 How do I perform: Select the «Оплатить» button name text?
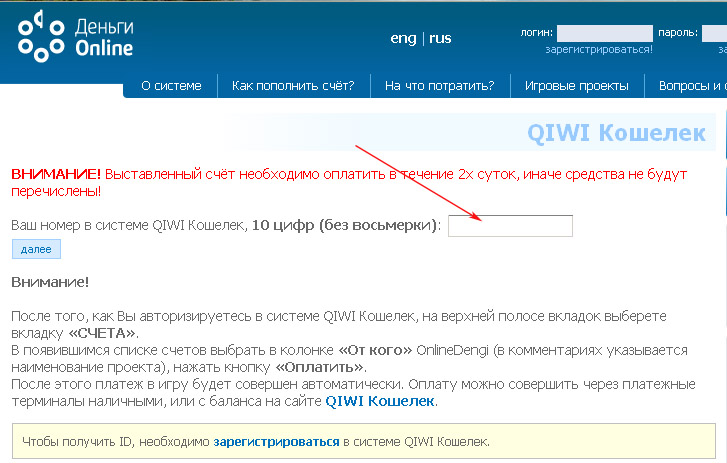pyautogui.click(x=320, y=367)
